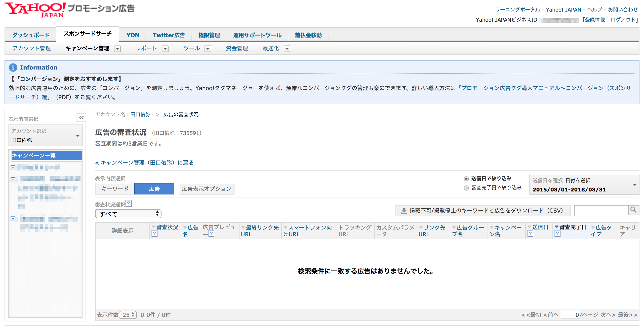Sort by 最終リンク先URL column
This screenshot has height=329, width=644.
click(260, 231)
